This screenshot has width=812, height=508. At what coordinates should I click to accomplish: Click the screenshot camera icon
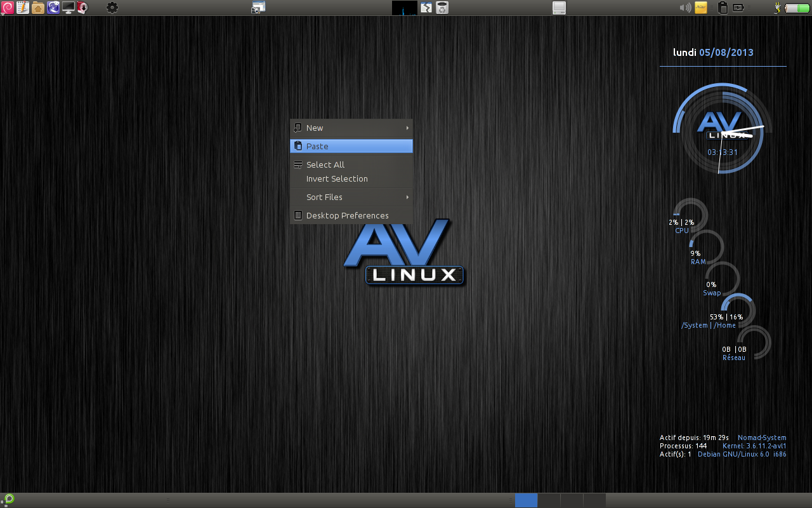point(258,8)
